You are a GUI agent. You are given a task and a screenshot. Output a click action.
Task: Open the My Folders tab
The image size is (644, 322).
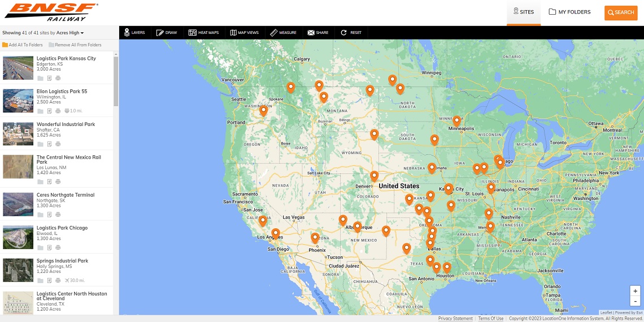(x=569, y=12)
